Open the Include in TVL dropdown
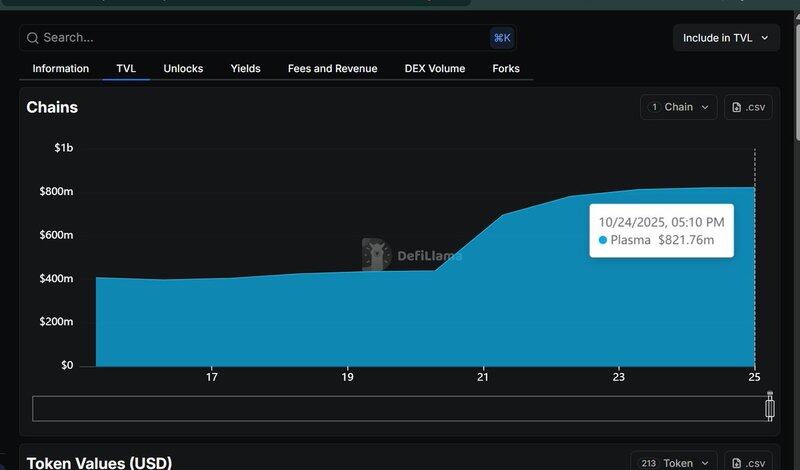This screenshot has width=800, height=470. tap(726, 38)
